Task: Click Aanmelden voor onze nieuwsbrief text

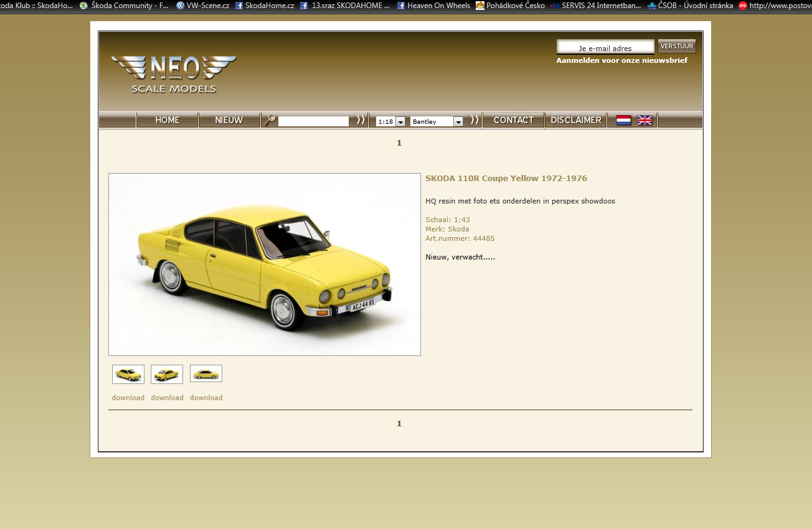Action: (x=622, y=60)
